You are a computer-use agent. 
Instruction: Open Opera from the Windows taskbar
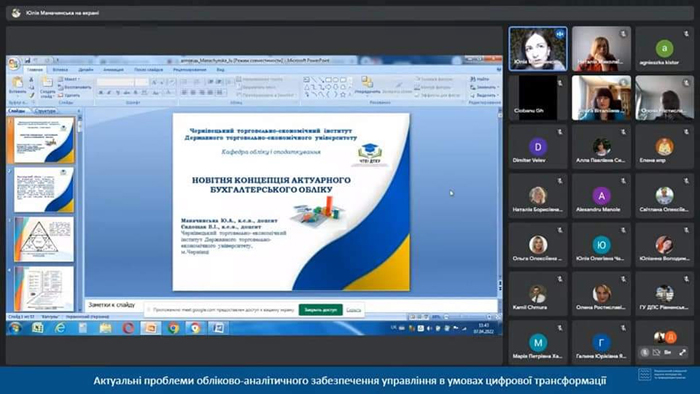tap(129, 328)
